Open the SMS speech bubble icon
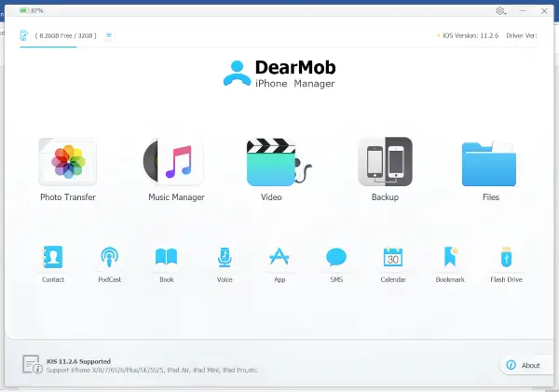 click(336, 257)
